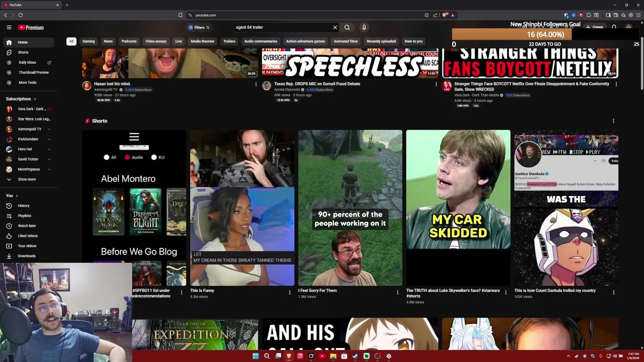
Task: Open Vara Dark subscription channel
Action: tap(29, 109)
